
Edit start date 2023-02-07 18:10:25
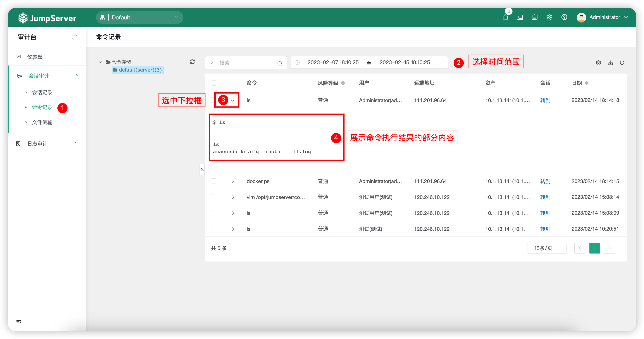333,62
